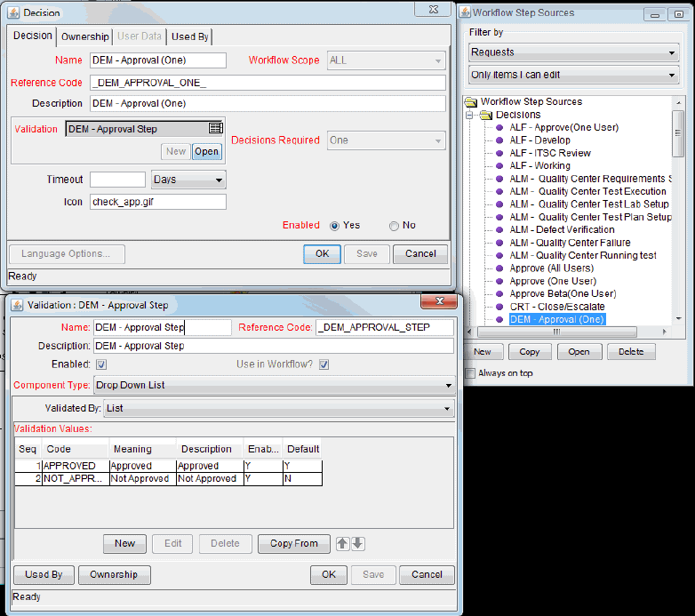Image resolution: width=695 pixels, height=616 pixels.
Task: Click the Workflow Step Sources root folder icon
Action: pos(471,102)
